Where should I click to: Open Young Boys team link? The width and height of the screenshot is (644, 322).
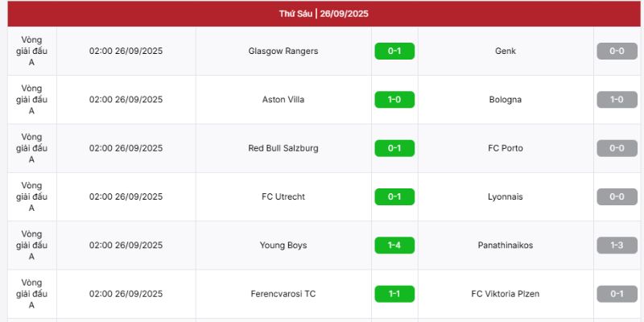coord(283,246)
